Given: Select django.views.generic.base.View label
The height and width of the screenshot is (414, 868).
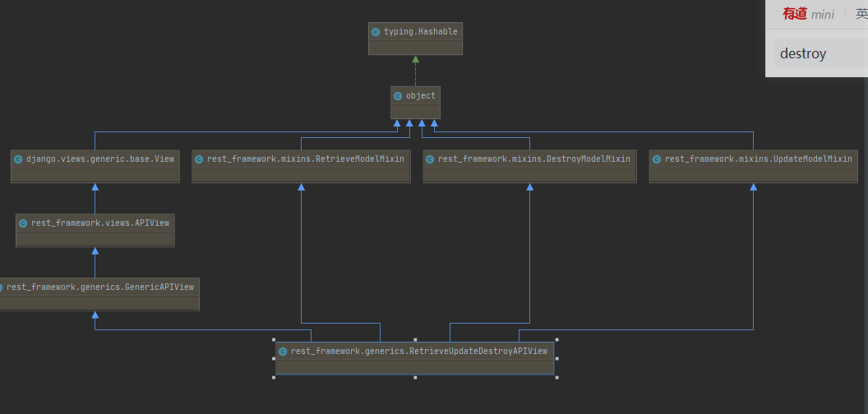Looking at the screenshot, I should point(100,159).
